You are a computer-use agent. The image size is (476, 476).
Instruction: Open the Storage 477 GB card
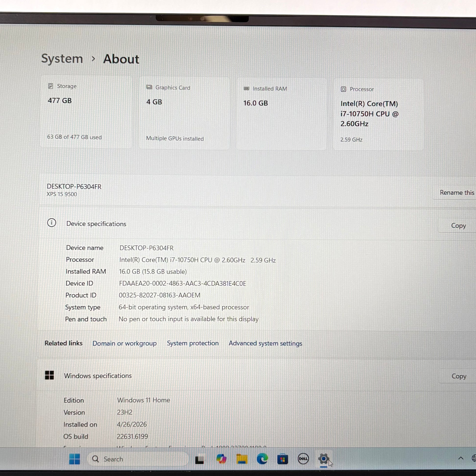pos(86,112)
